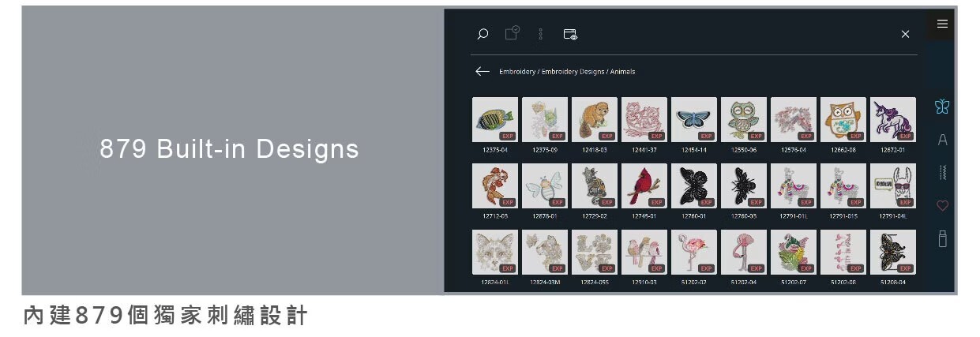Select the stitches zigzag sidebar icon
The height and width of the screenshot is (337, 980).
coord(942,173)
